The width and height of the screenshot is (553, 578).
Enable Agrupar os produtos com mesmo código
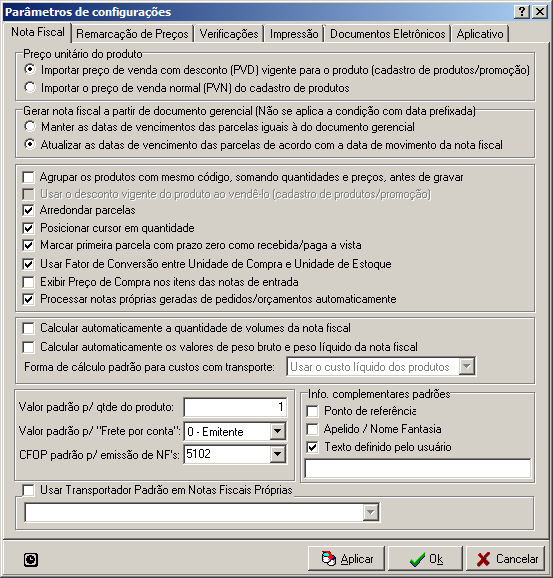point(28,177)
